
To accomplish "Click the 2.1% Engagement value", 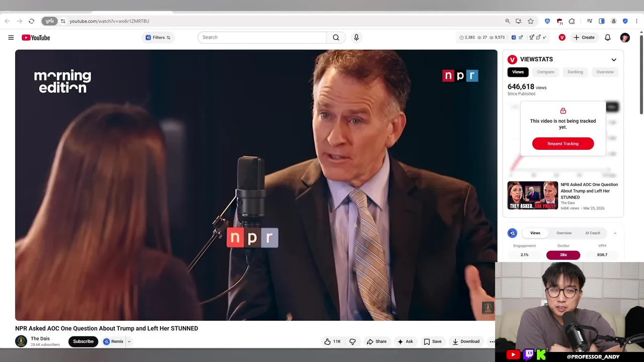I will (x=524, y=255).
